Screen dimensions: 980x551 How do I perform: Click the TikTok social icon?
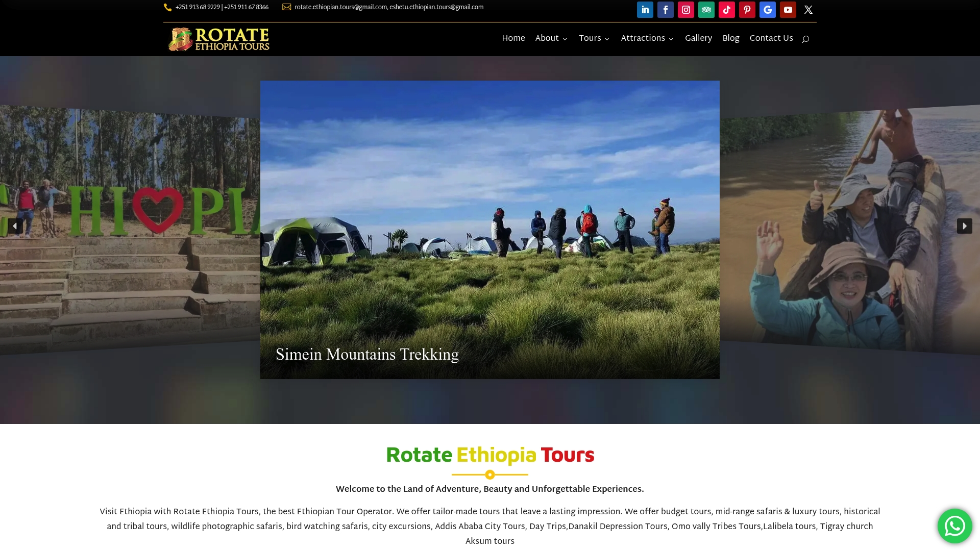pos(726,10)
